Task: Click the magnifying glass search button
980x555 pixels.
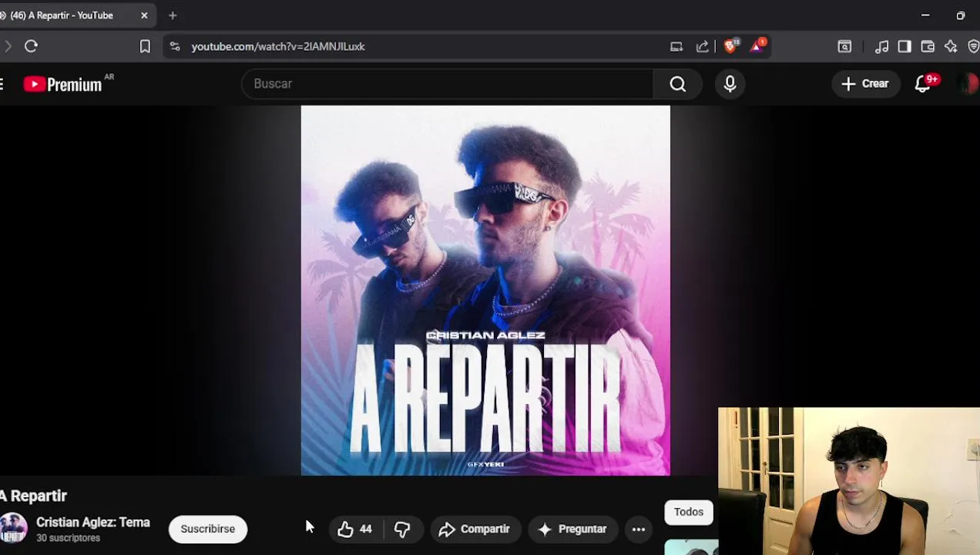Action: tap(678, 83)
